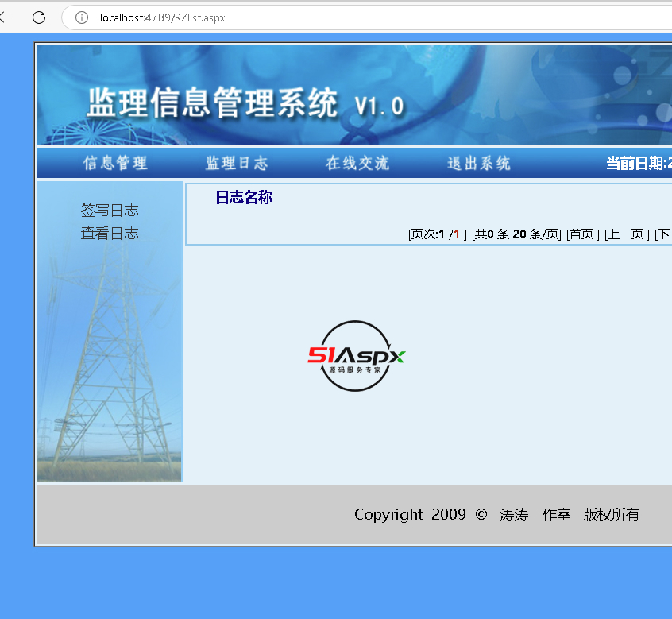Open the 在线交流 menu
Screen dimensions: 672x619
[x=357, y=164]
